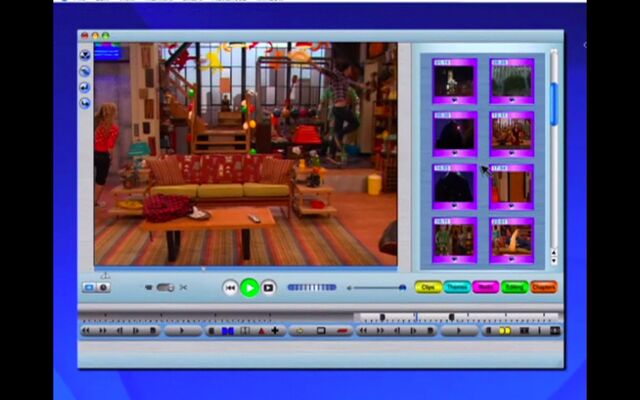Click the blue segmented level meter
Screen dimensions: 640x400
tap(312, 287)
